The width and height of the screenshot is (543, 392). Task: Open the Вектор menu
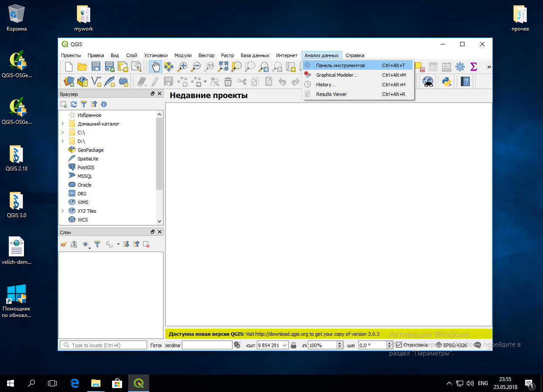[206, 55]
